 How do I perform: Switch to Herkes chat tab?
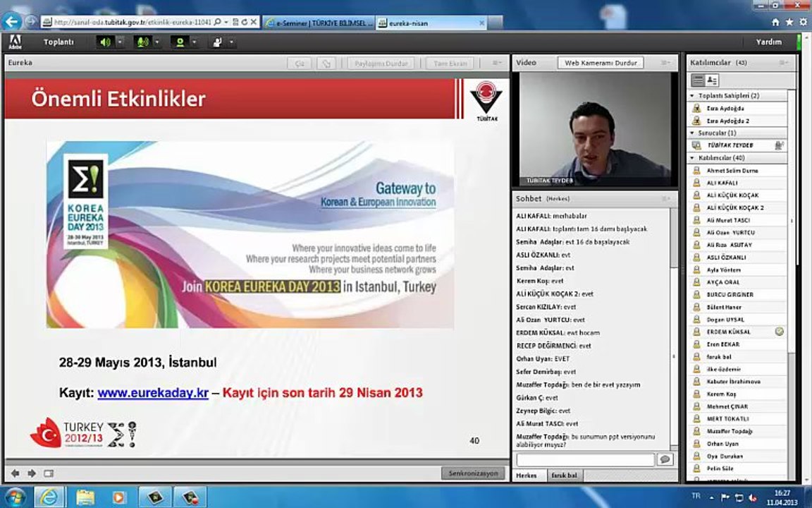click(527, 476)
